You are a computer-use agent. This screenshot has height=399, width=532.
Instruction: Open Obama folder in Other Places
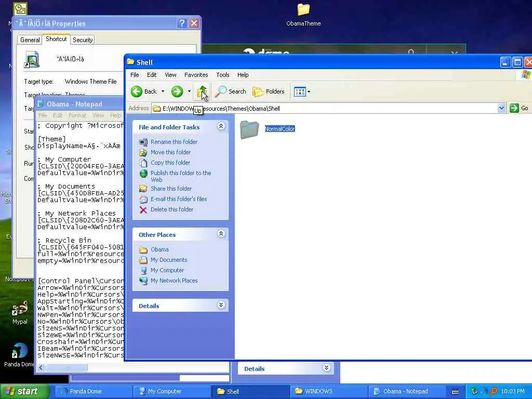pyautogui.click(x=159, y=249)
